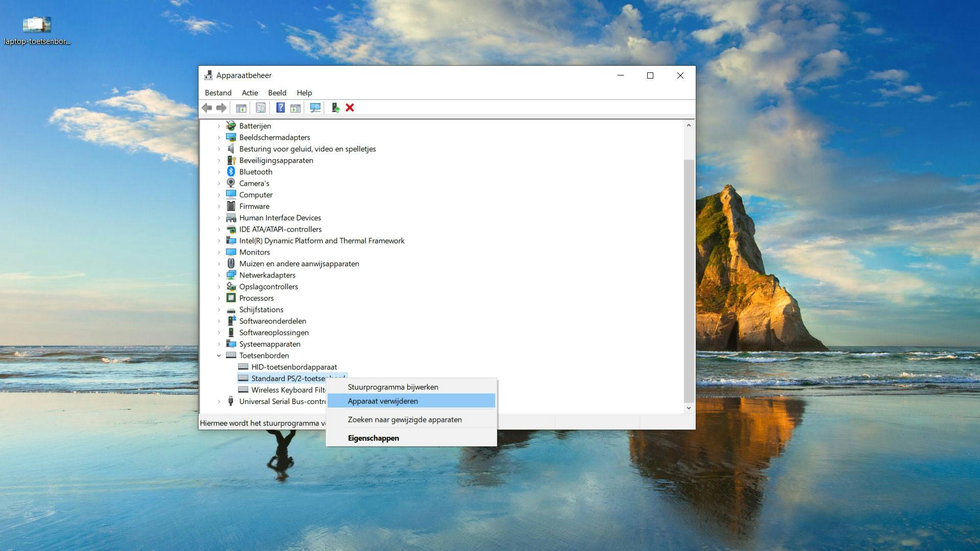This screenshot has height=551, width=980.
Task: Click the back arrow toolbar icon
Action: point(207,108)
